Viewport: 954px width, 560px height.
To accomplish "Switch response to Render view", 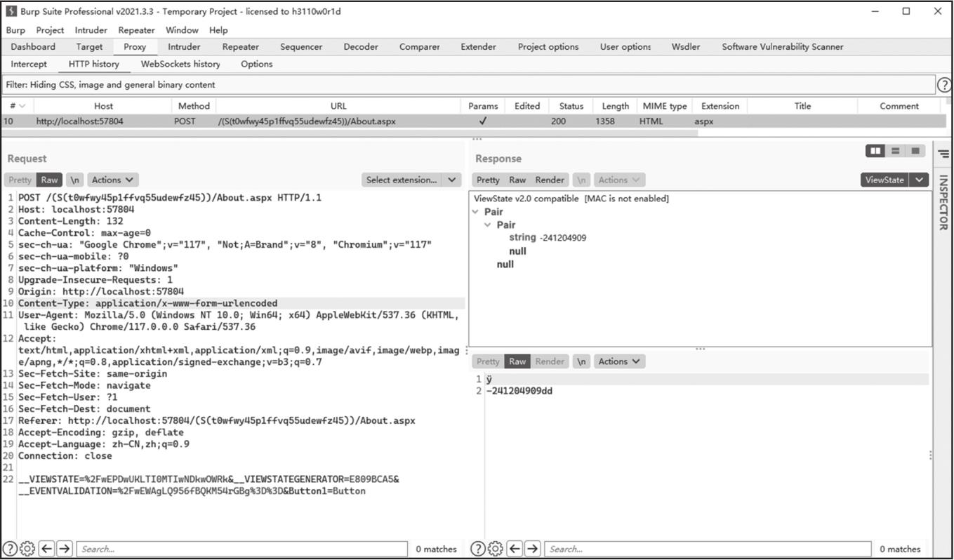I will [550, 180].
